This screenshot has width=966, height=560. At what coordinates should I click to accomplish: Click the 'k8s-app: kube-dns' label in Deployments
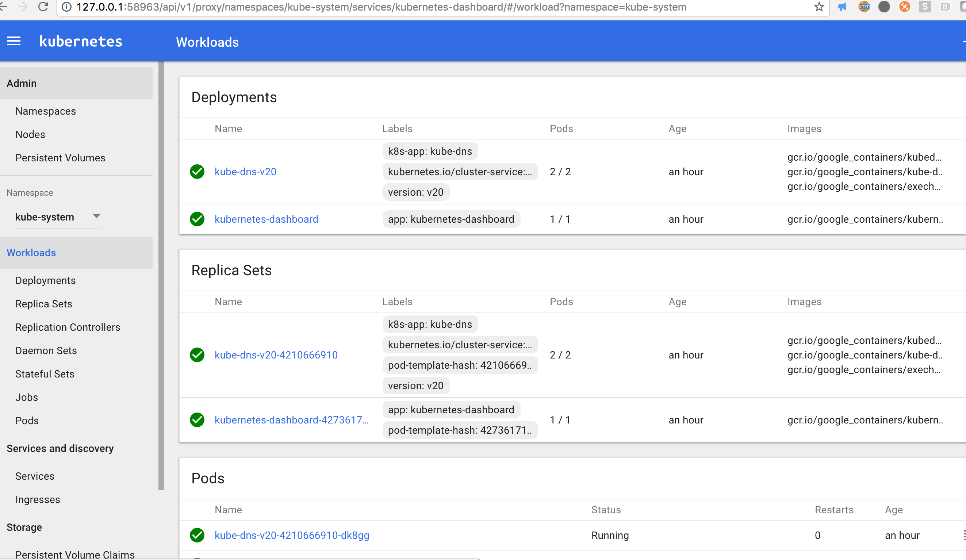coord(430,151)
